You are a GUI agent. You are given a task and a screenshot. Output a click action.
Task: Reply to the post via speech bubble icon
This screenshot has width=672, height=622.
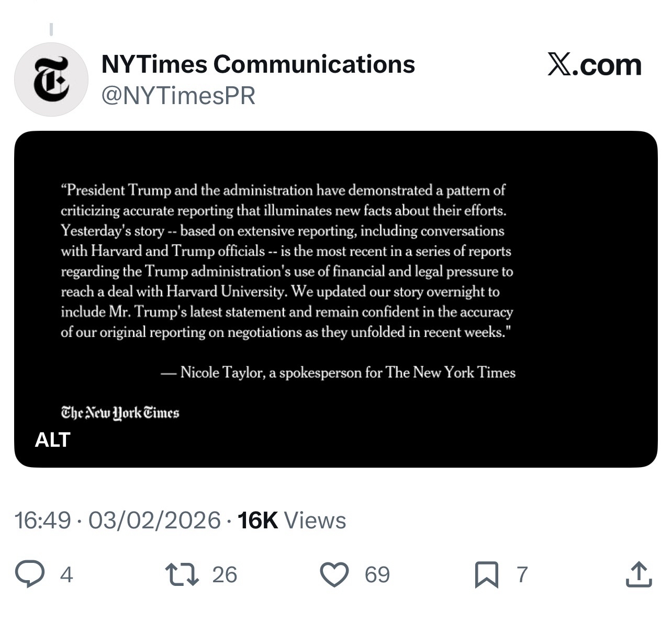(x=29, y=574)
